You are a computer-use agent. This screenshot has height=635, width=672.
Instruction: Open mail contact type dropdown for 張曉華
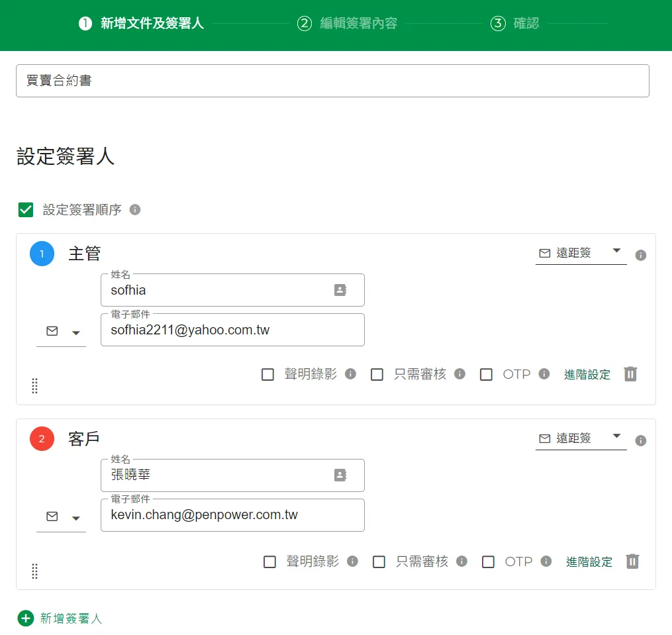62,517
